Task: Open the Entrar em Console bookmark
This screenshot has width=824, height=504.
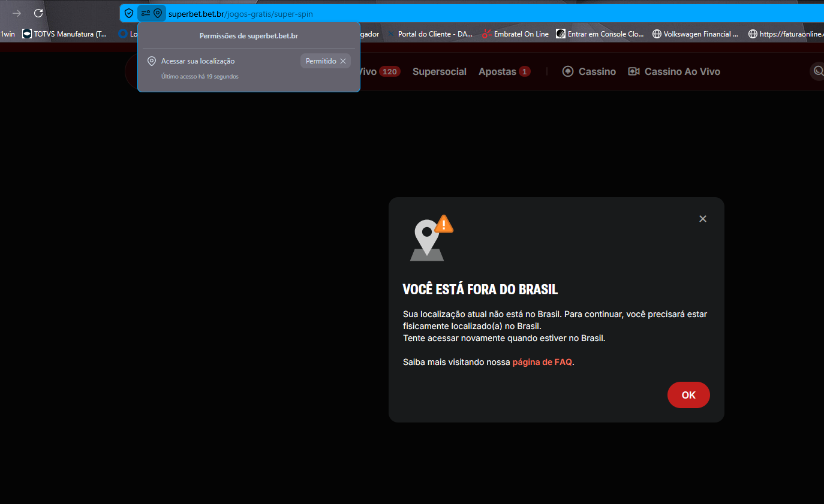Action: (x=600, y=34)
